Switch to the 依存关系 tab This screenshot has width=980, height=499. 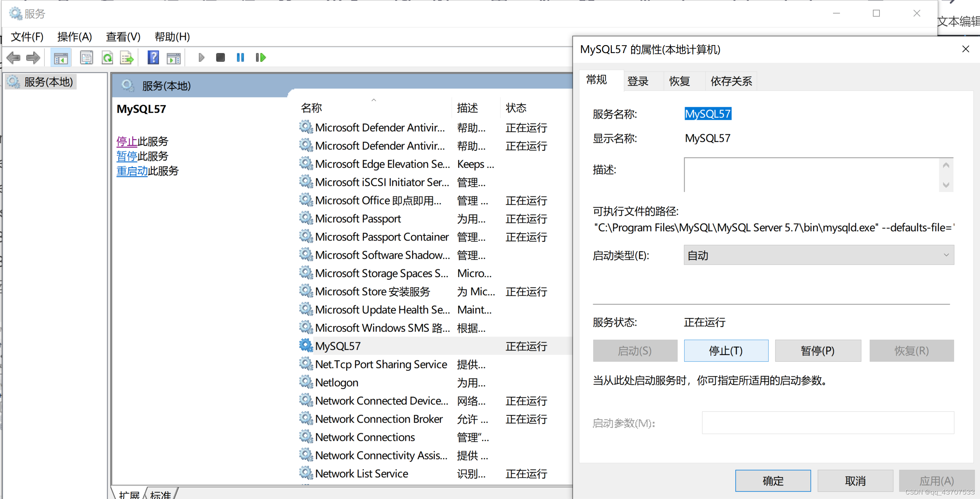(x=731, y=81)
